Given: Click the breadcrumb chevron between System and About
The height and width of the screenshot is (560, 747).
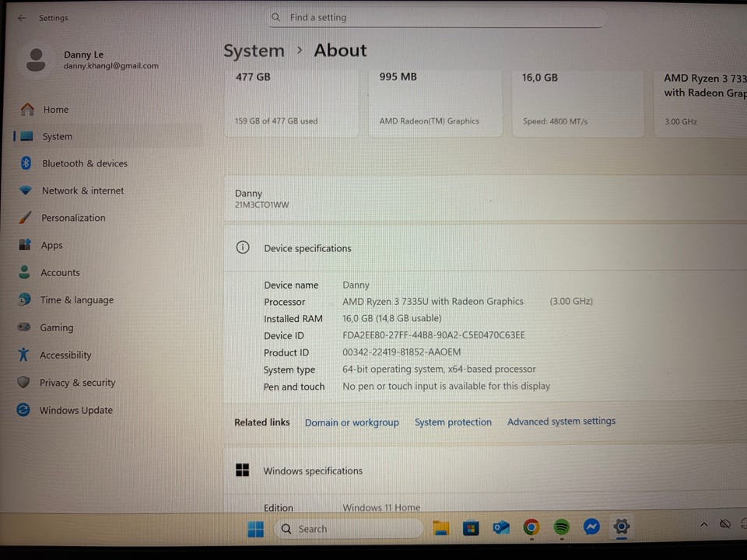Looking at the screenshot, I should (x=299, y=50).
